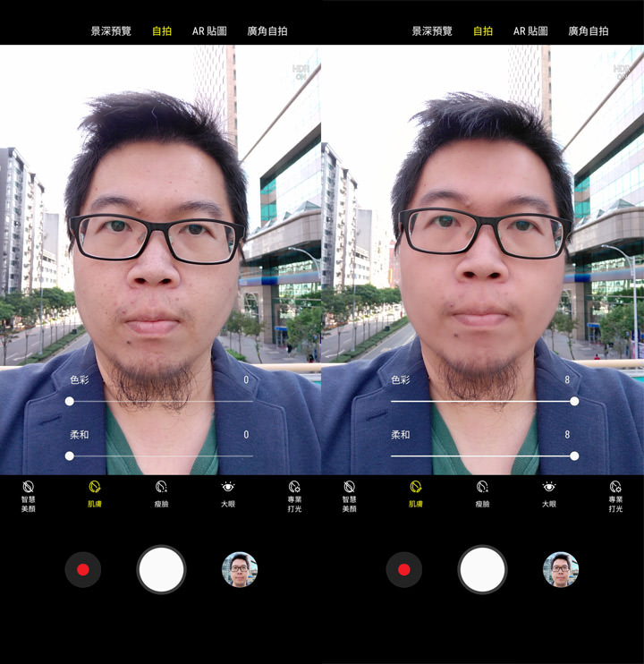Toggle HDR indicator in left viewfinder
Image resolution: width=644 pixels, height=664 pixels.
[301, 72]
